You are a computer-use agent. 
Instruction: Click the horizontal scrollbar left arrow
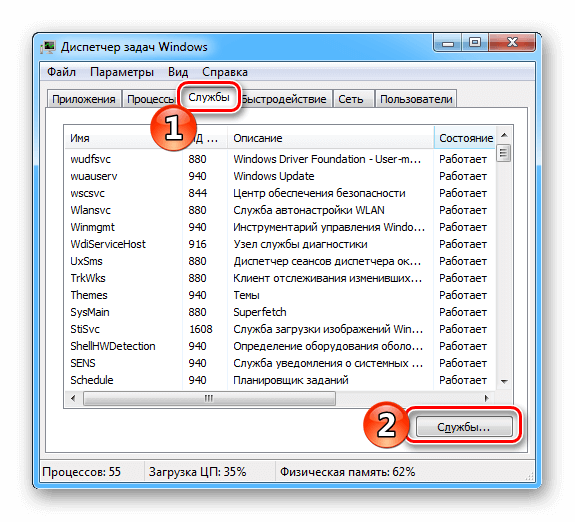click(x=73, y=398)
